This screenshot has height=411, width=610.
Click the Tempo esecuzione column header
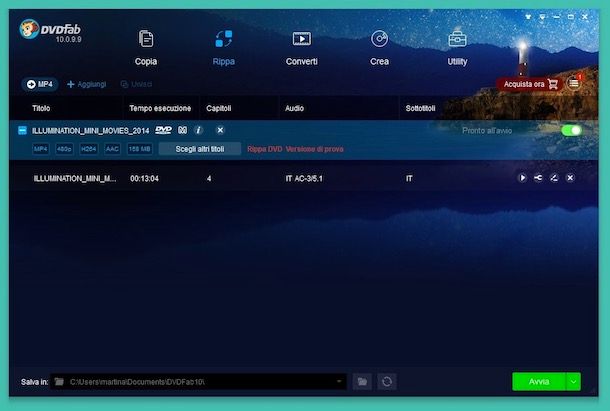click(160, 108)
